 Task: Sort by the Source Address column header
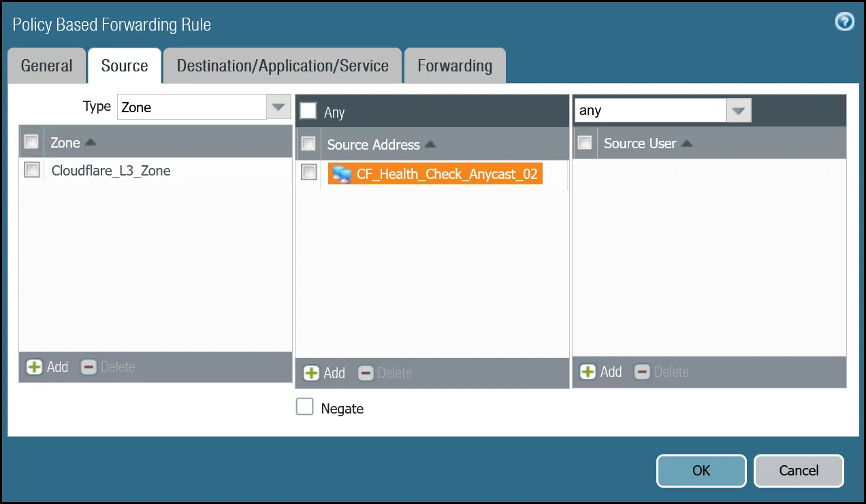374,144
